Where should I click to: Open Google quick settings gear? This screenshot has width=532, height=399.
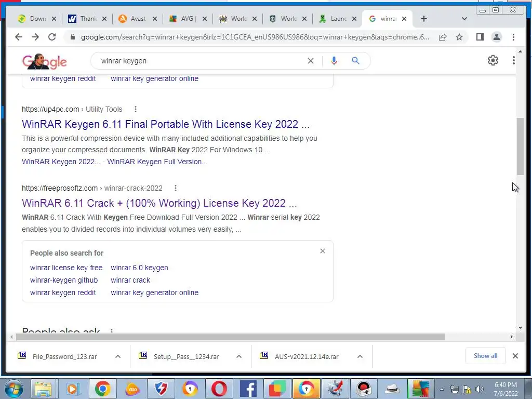click(493, 60)
